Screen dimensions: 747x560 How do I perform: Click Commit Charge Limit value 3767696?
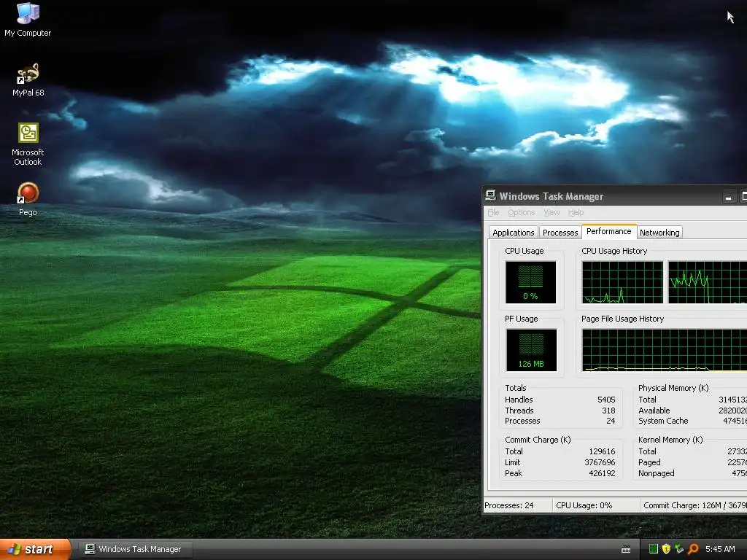[x=600, y=462]
